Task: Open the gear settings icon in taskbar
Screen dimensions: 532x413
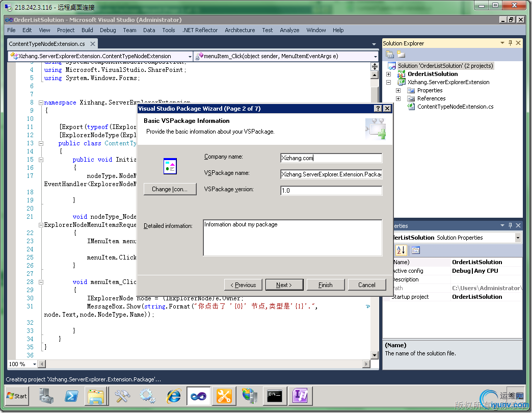Action: 148,396
